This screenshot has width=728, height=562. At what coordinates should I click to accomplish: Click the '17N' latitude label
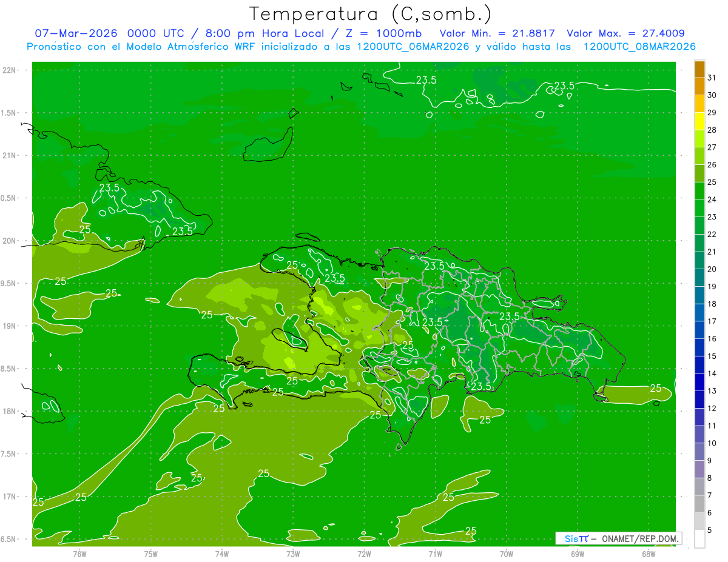10,497
